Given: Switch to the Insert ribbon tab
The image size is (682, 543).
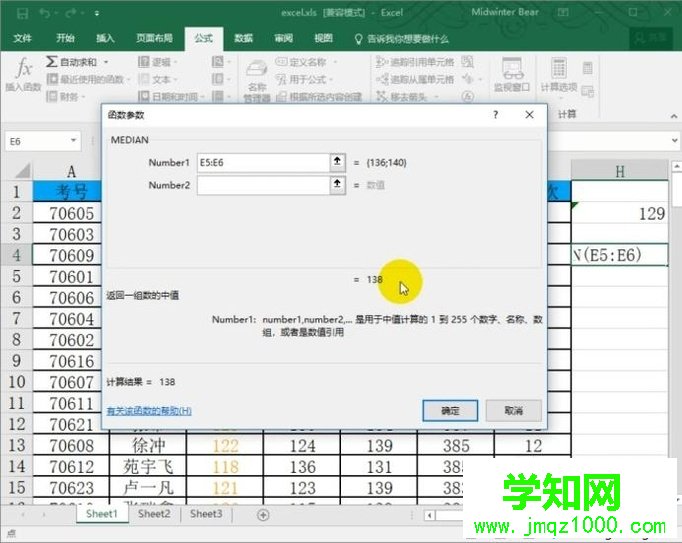Looking at the screenshot, I should [x=105, y=38].
